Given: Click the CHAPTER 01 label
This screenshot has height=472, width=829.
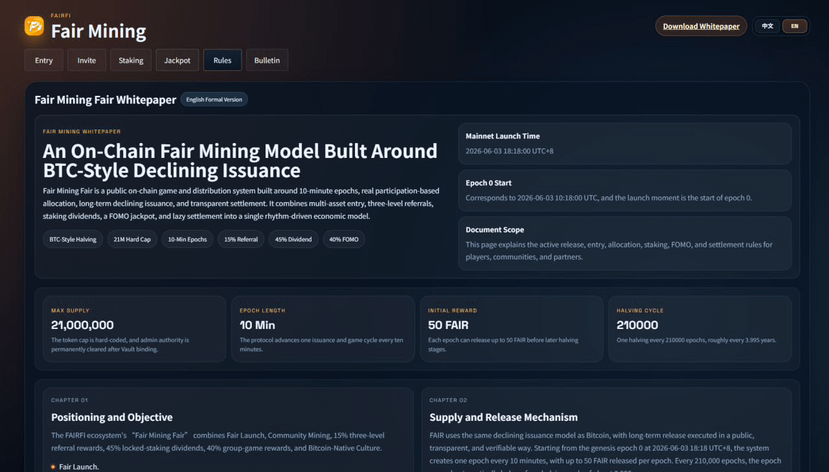Looking at the screenshot, I should click(x=69, y=400).
